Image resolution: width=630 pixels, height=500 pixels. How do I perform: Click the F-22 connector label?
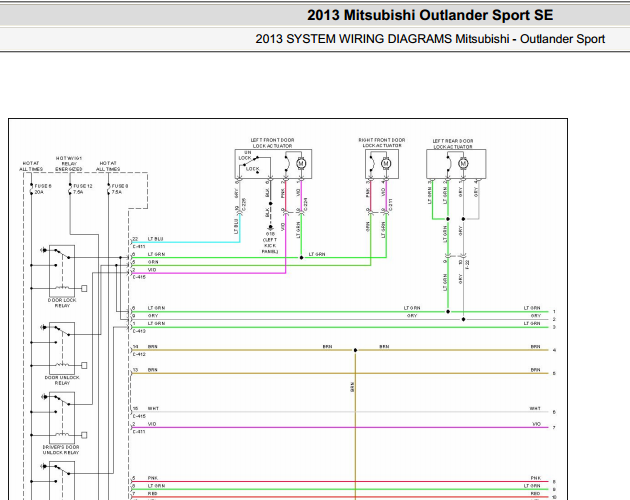click(x=468, y=264)
